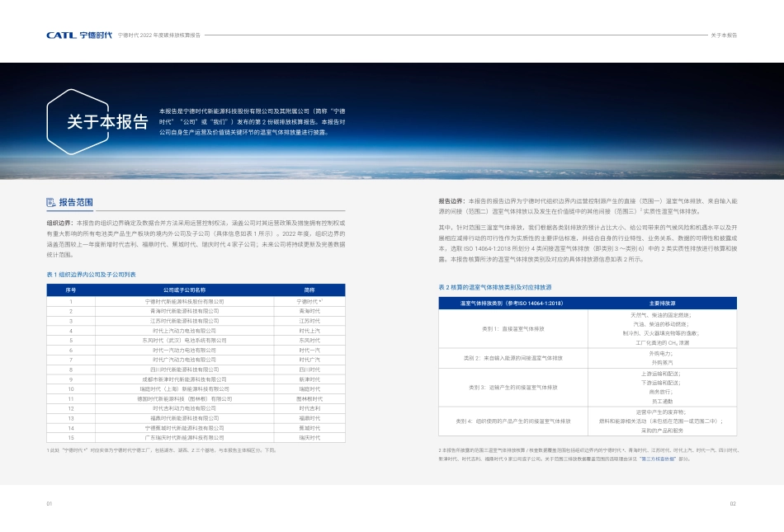Click line 商务旅行 in table 2

coord(661,392)
